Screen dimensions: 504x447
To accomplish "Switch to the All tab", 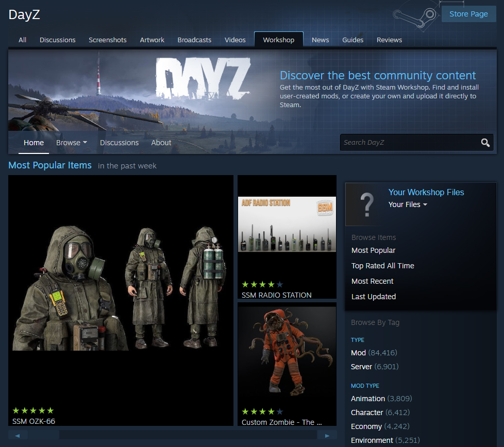I will pyautogui.click(x=22, y=40).
